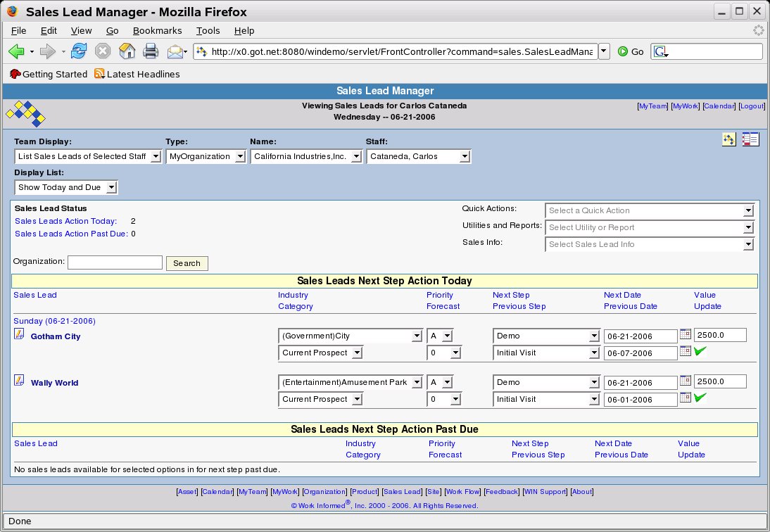Image resolution: width=770 pixels, height=532 pixels.
Task: Open the Staff dropdown showing Cataneda, Carlos
Action: coord(419,156)
